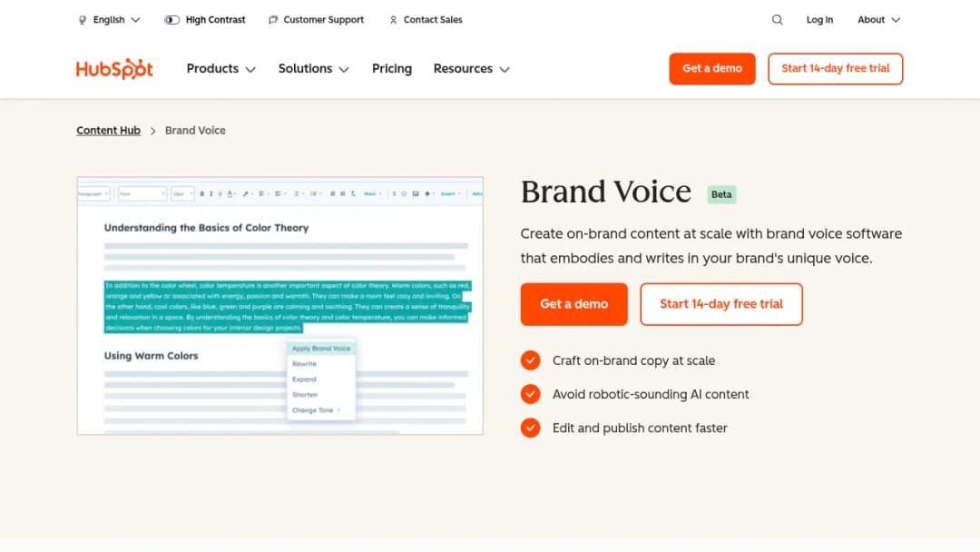Click the Log in link
The width and height of the screenshot is (980, 552).
tap(819, 20)
